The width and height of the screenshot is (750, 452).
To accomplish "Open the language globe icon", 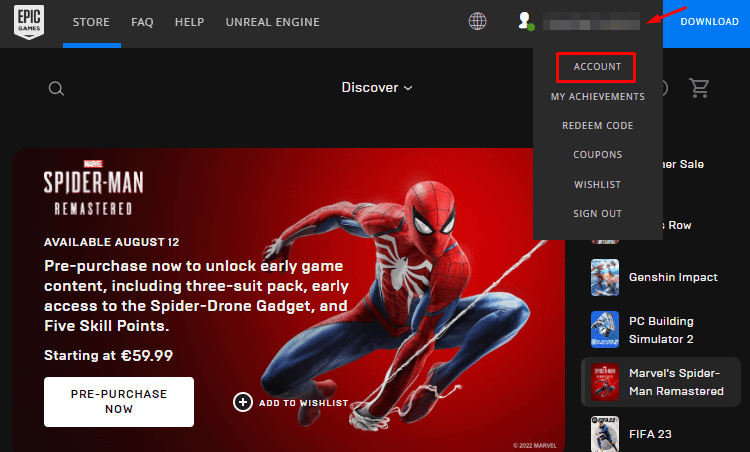I will coord(477,22).
